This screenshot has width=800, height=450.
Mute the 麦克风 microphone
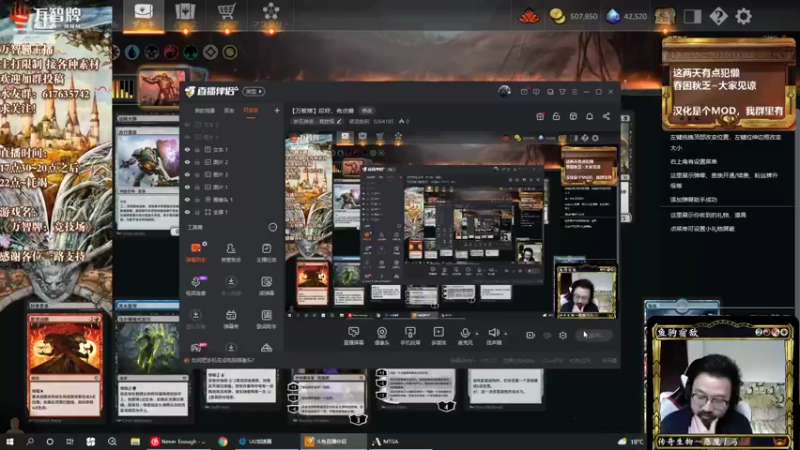click(x=465, y=336)
